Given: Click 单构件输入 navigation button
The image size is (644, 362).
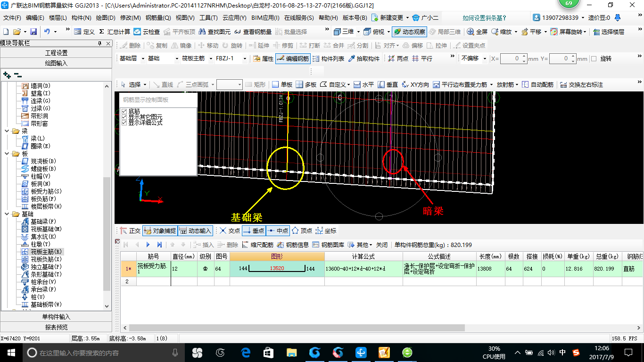Looking at the screenshot, I should click(x=56, y=317).
